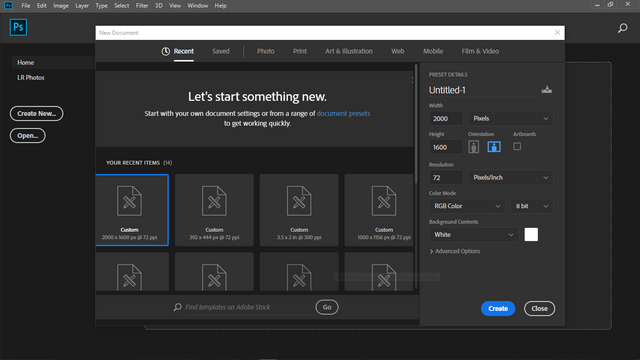Click the Photoshop Ps home logo
This screenshot has width=640, height=360.
tap(18, 27)
